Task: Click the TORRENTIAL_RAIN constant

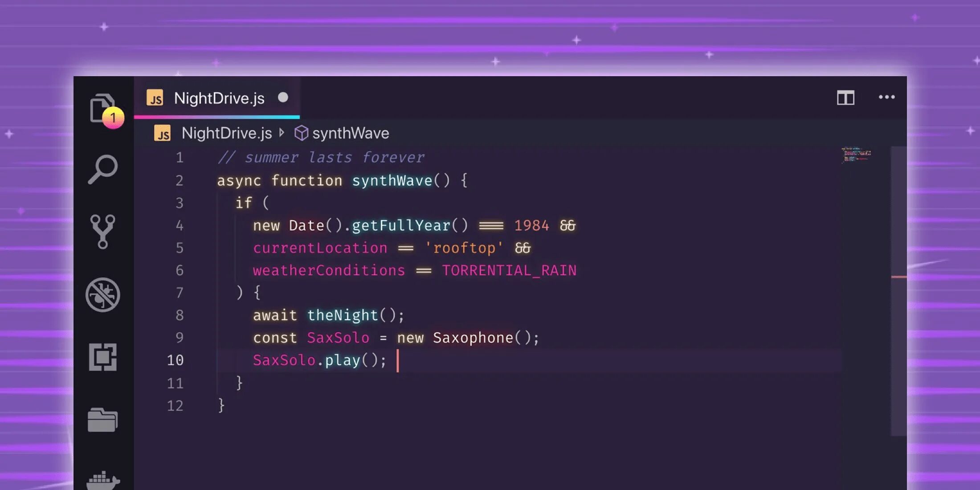Action: [509, 270]
